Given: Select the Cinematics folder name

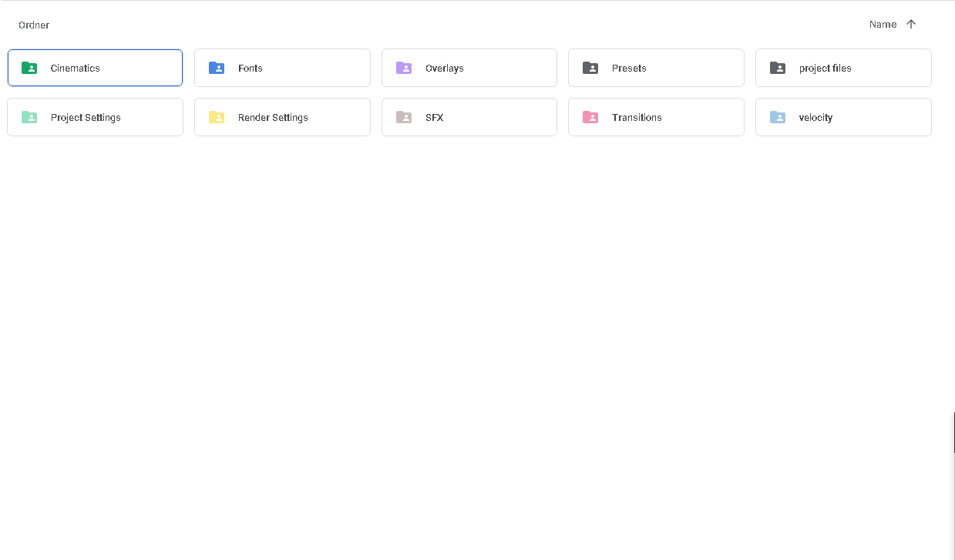Looking at the screenshot, I should click(76, 68).
